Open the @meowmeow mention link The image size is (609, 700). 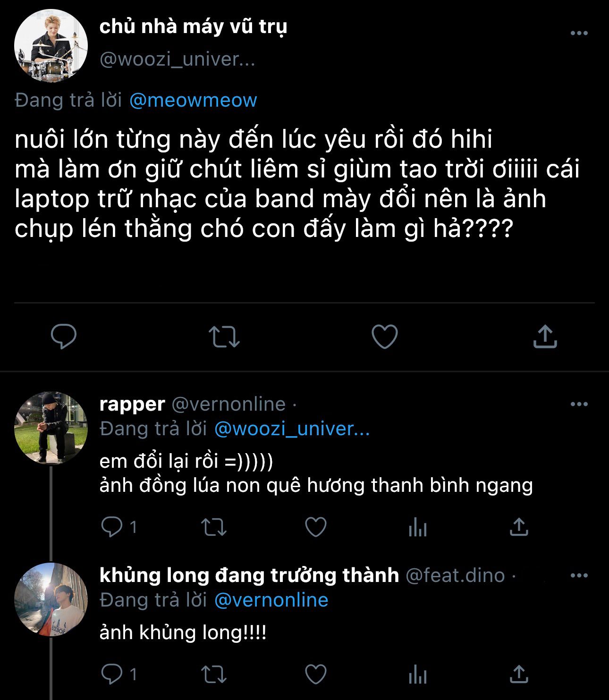[193, 100]
